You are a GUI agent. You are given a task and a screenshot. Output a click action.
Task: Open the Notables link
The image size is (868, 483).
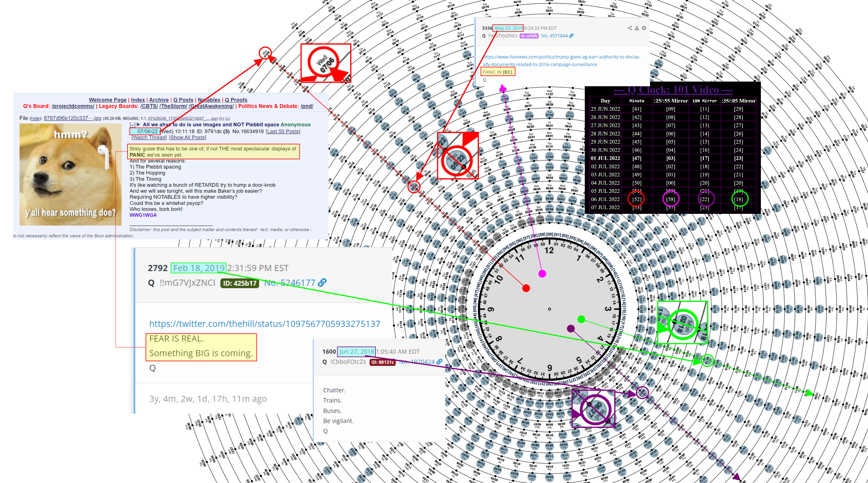coord(209,100)
